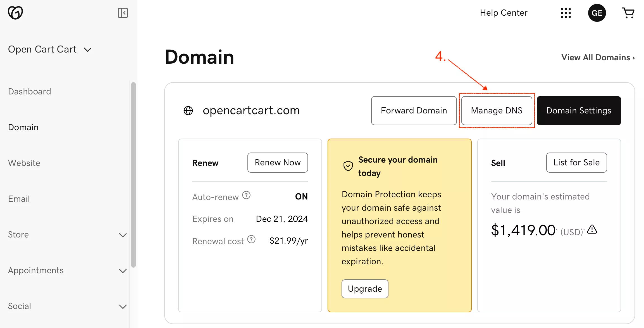The height and width of the screenshot is (328, 644).
Task: Open the apps grid menu
Action: point(566,13)
